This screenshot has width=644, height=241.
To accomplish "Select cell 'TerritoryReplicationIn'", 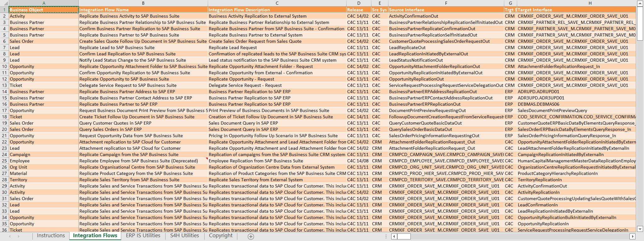I will pyautogui.click(x=576, y=180).
